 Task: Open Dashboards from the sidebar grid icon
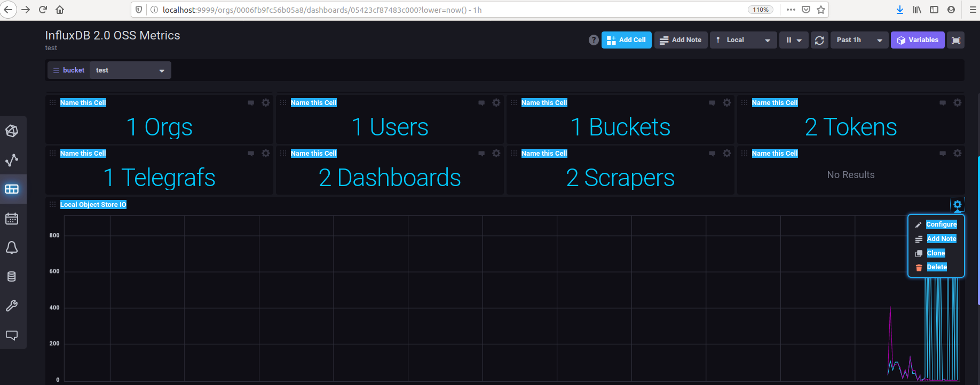tap(12, 189)
